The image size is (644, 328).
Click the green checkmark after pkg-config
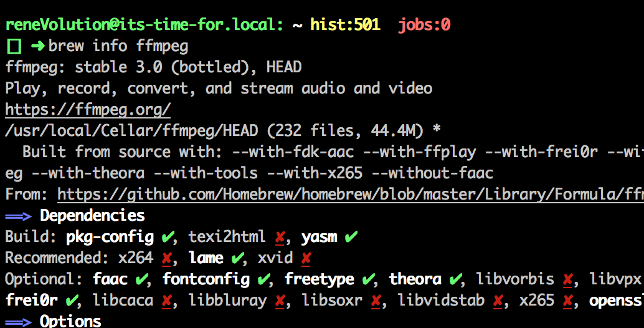(x=167, y=237)
